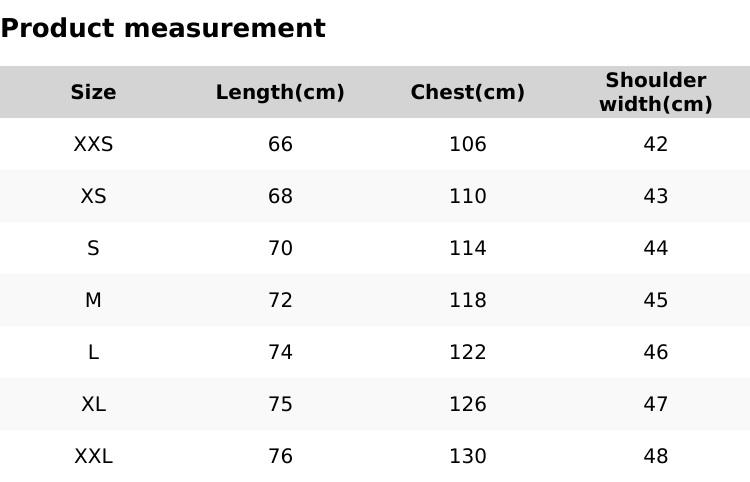The image size is (750, 482).
Task: Click length value 74 in L row
Action: coord(280,352)
